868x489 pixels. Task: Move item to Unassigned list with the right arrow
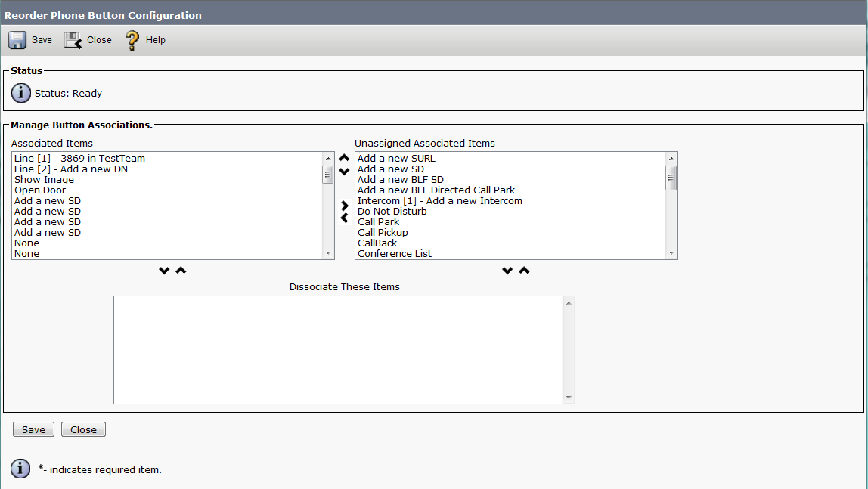coord(345,206)
